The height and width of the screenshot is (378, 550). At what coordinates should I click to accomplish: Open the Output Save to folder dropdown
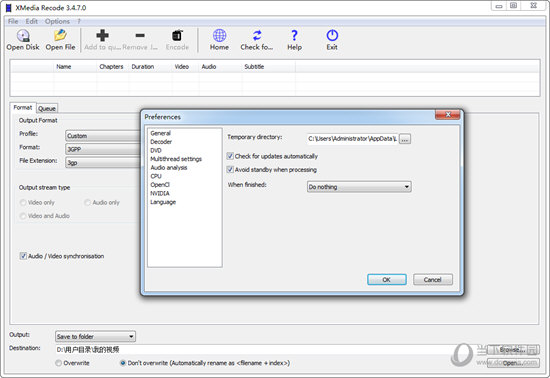(95, 337)
